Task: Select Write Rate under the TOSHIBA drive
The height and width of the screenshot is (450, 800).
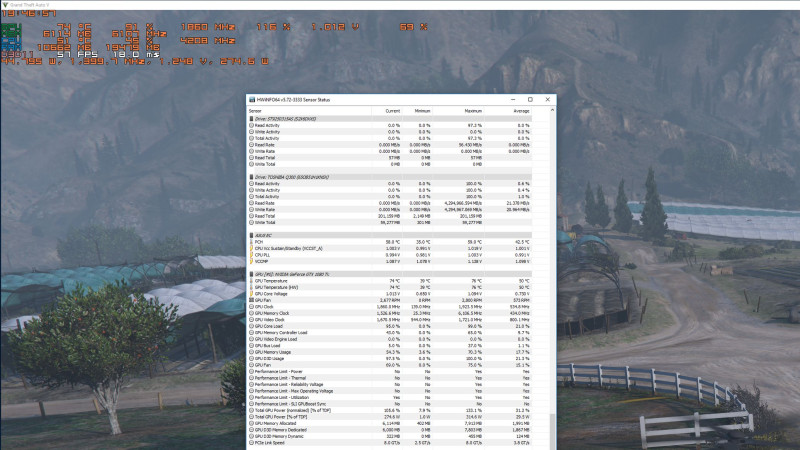Action: (389, 210)
